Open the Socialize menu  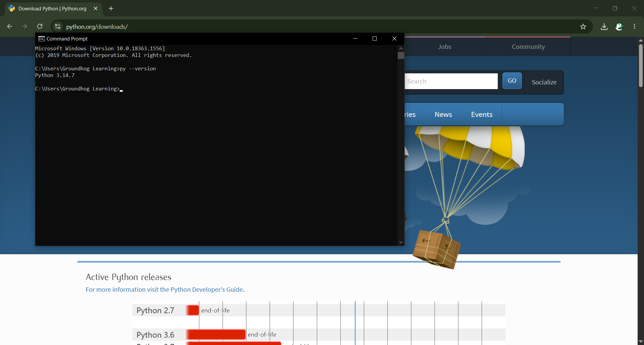[544, 82]
